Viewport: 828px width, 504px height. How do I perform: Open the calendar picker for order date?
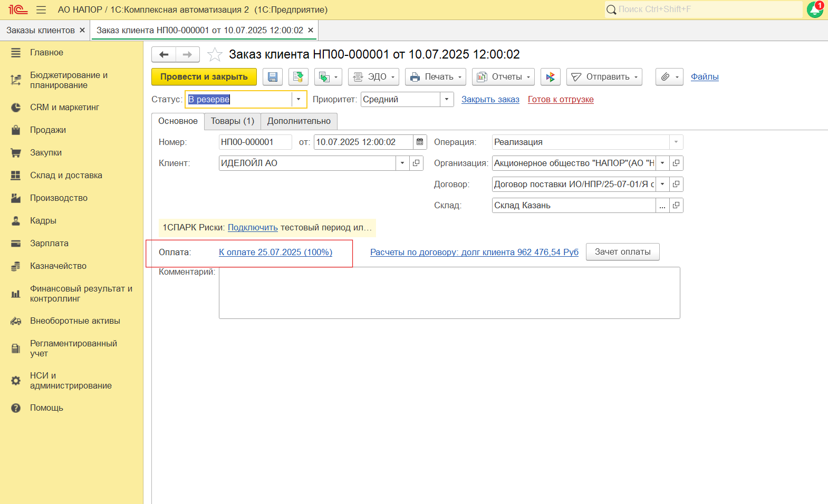[x=420, y=142]
